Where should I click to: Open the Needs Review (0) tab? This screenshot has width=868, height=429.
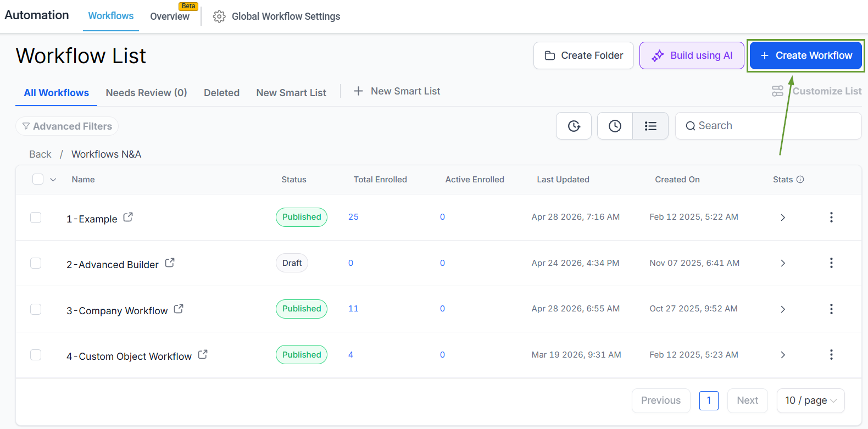146,93
